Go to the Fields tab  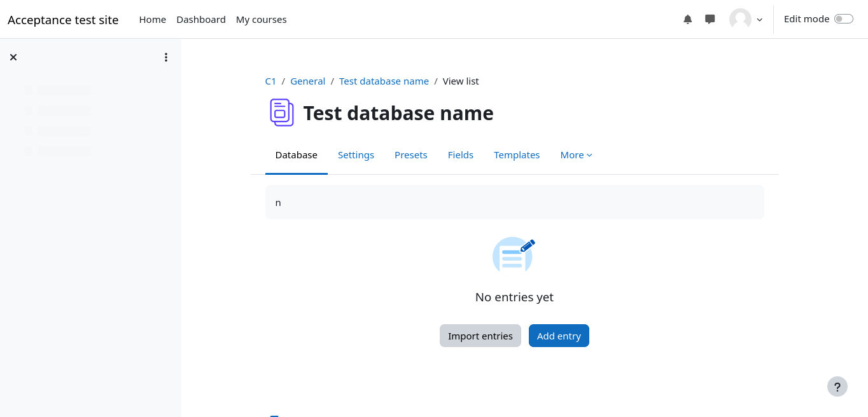(x=460, y=155)
